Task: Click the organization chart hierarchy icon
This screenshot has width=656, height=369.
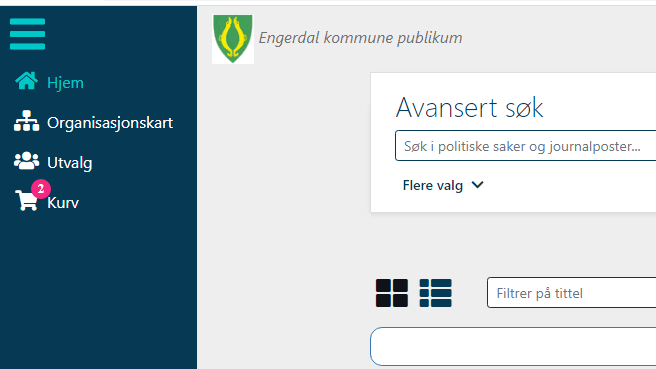Action: (26, 121)
